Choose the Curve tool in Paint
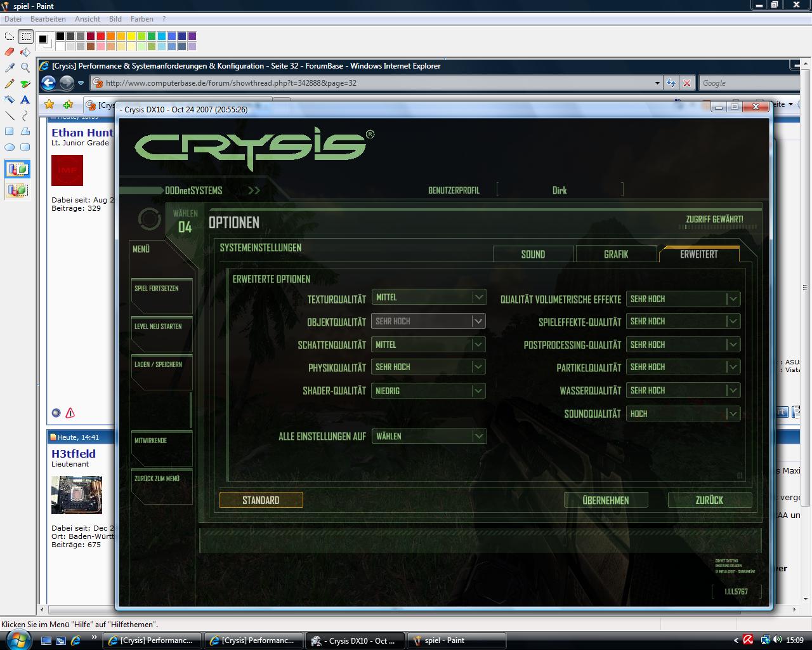 (25, 115)
